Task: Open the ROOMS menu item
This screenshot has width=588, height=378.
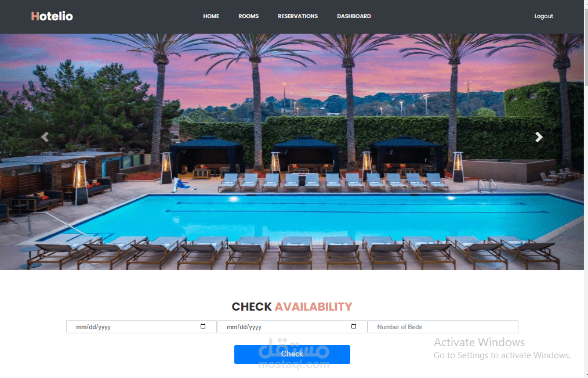Action: pyautogui.click(x=249, y=16)
